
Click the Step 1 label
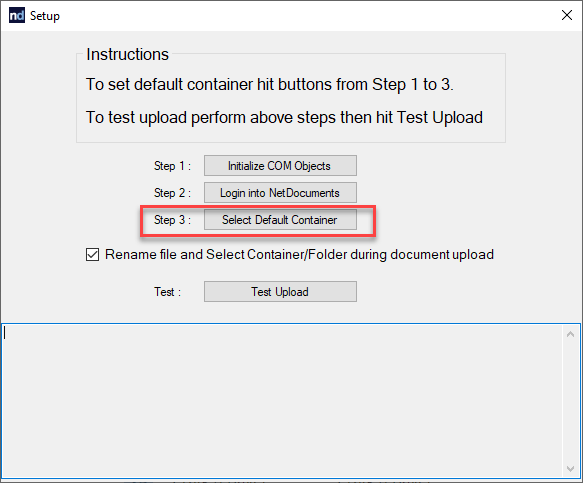(173, 166)
